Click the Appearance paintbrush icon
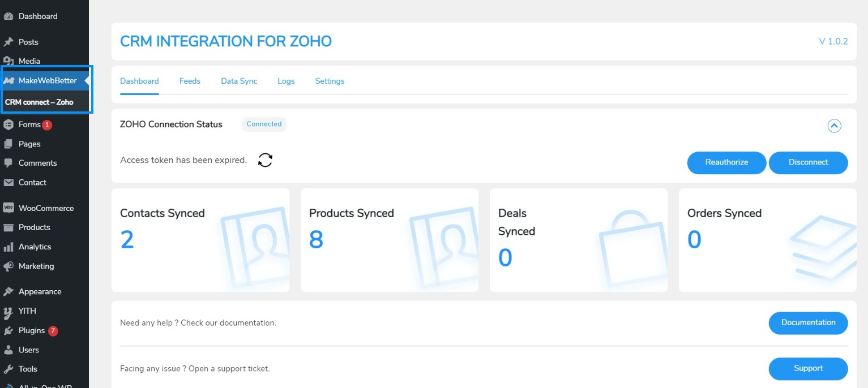The height and width of the screenshot is (388, 868). tap(8, 292)
